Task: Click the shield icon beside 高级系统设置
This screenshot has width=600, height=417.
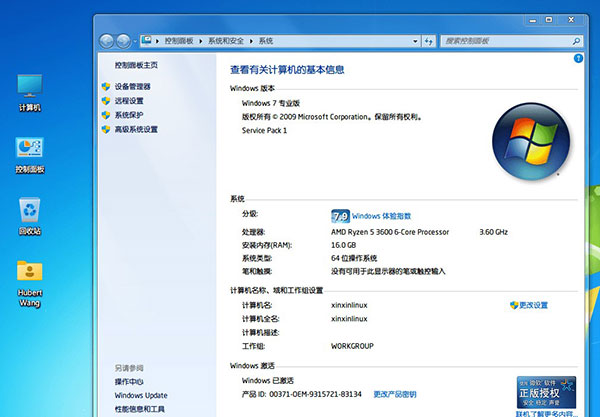Action: (106, 129)
